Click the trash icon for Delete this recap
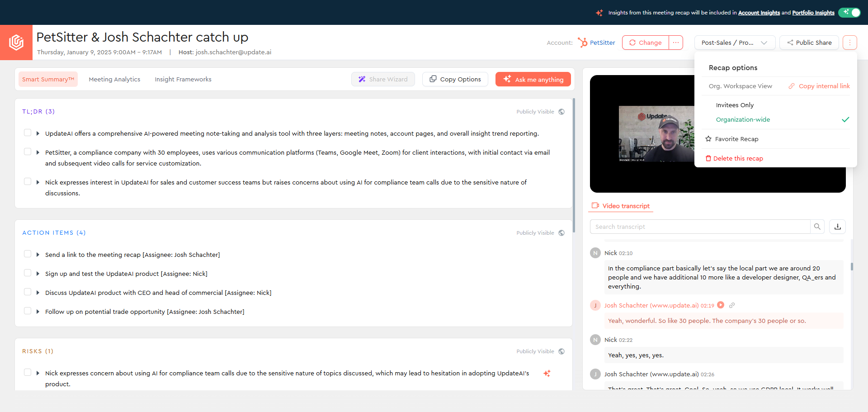 coord(708,158)
